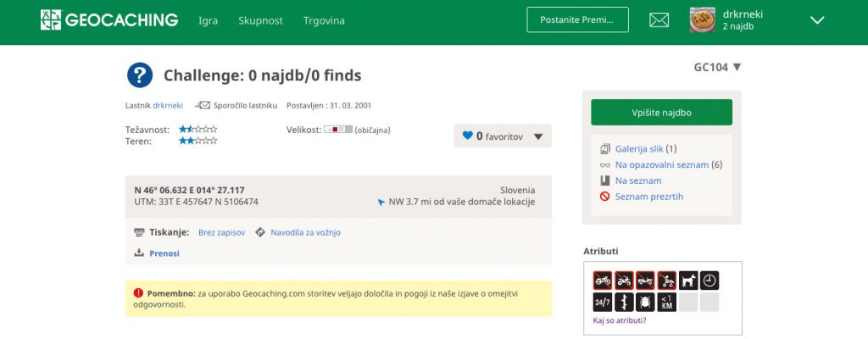
Task: Open the Trgovina menu
Action: 324,20
